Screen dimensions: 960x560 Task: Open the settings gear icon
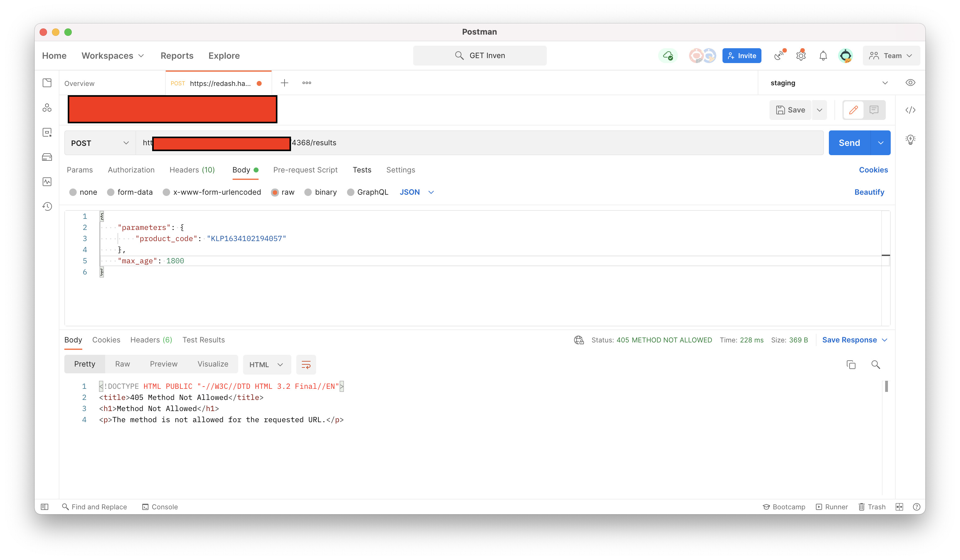(801, 56)
